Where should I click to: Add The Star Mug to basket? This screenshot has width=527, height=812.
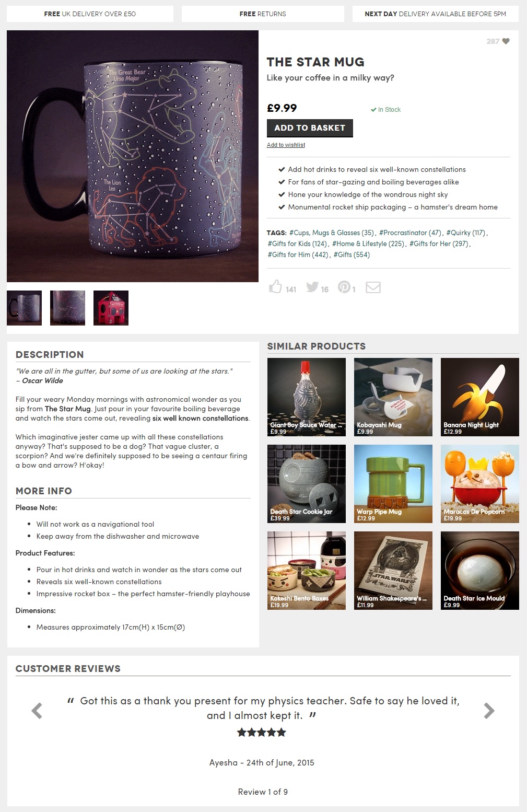point(310,128)
